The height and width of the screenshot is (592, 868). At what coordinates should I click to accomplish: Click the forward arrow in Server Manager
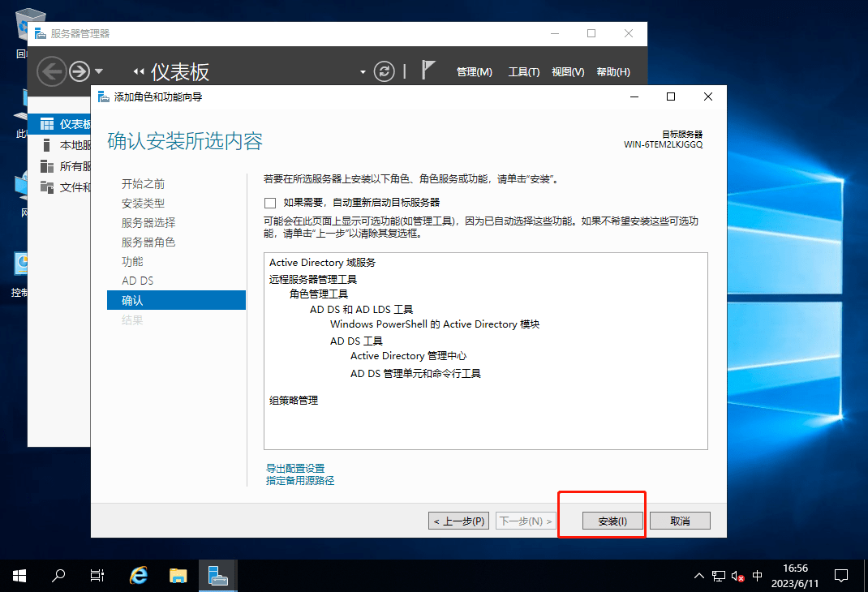[x=79, y=71]
